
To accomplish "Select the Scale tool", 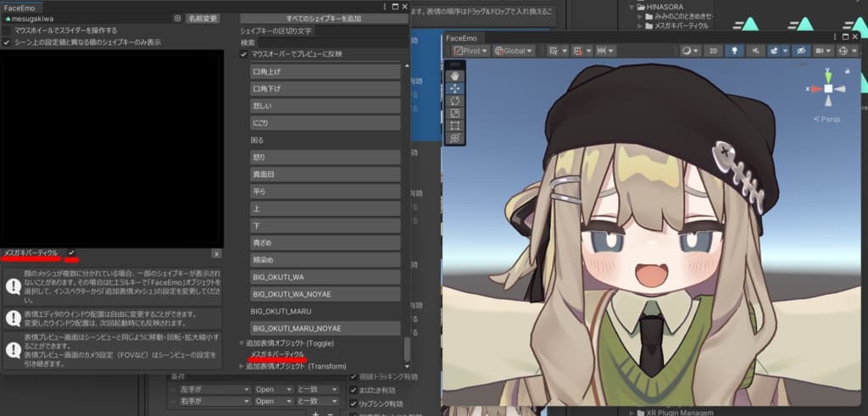I will [455, 114].
